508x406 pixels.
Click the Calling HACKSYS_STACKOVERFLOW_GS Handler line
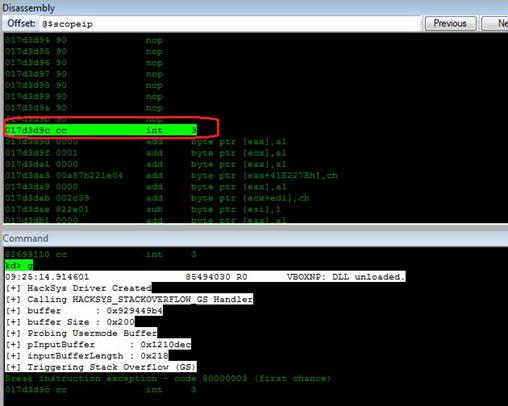click(129, 299)
